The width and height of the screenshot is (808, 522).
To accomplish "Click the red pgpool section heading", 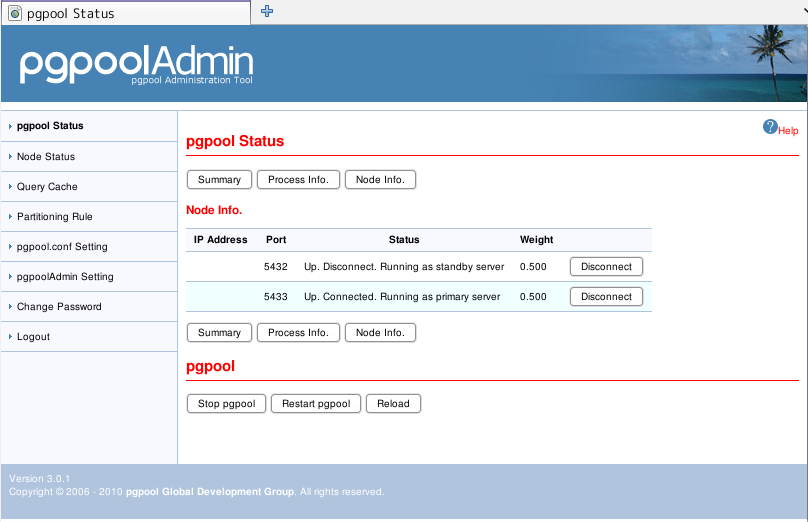I will pos(210,366).
